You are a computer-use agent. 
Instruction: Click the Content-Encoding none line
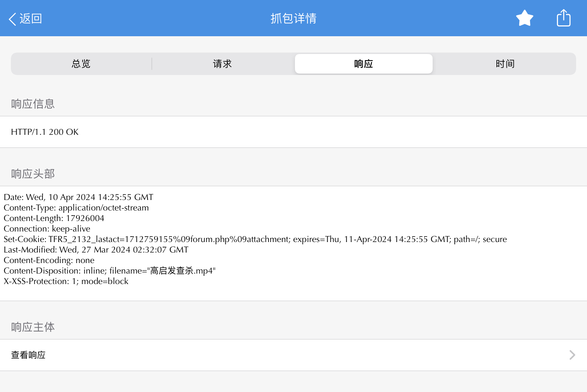click(x=49, y=260)
